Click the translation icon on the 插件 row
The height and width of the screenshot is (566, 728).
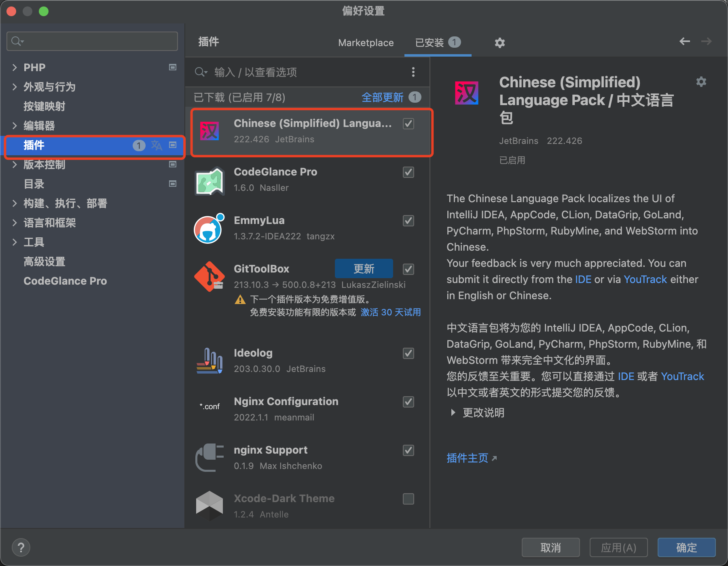point(157,145)
